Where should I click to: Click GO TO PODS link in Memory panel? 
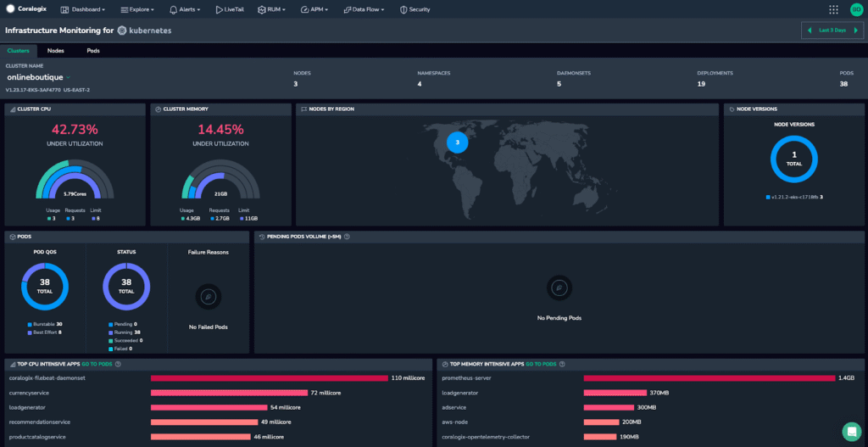[x=541, y=364]
